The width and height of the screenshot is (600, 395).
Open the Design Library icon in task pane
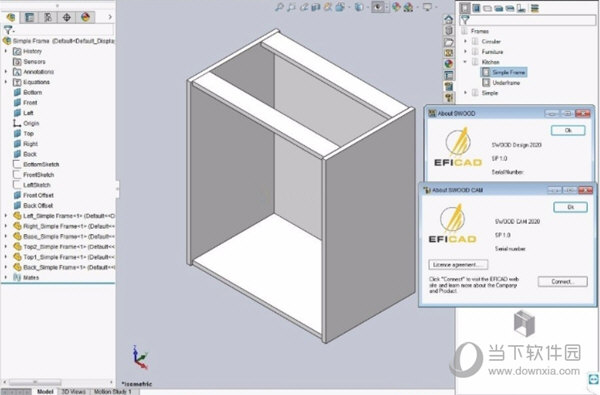point(449,30)
